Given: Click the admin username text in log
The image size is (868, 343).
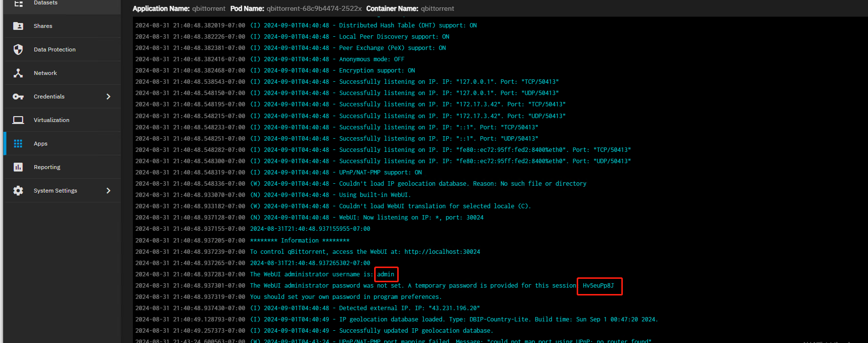Looking at the screenshot, I should [386, 274].
